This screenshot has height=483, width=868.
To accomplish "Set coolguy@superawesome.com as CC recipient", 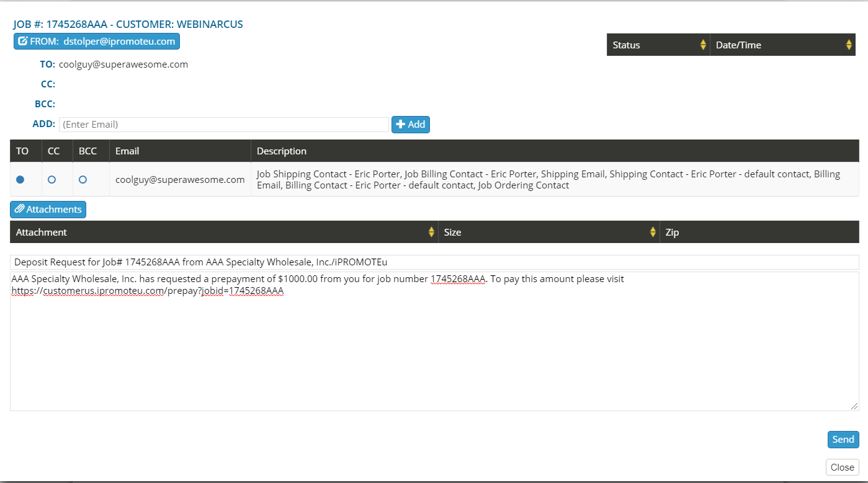I will (51, 179).
